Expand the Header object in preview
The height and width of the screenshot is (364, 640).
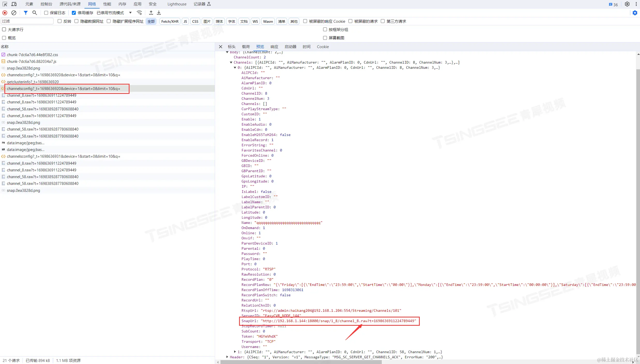coord(227,357)
